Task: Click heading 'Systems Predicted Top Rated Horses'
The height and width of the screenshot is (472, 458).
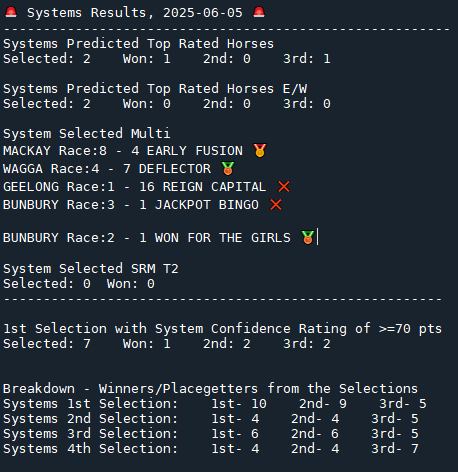Action: [x=138, y=44]
